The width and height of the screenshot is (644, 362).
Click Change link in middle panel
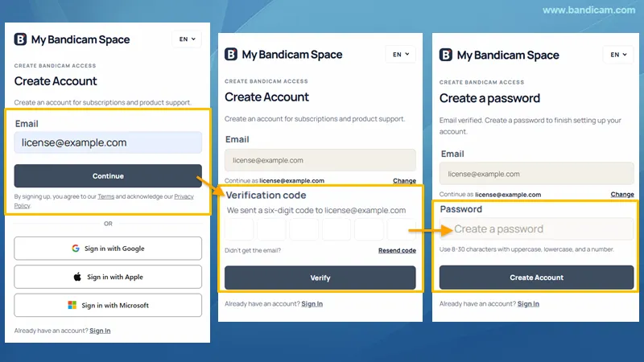point(405,181)
